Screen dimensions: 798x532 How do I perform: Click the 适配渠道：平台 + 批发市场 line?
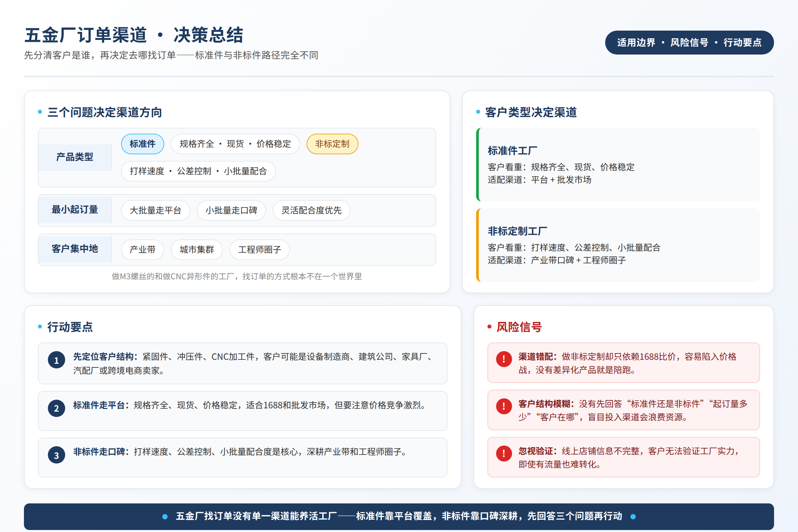(539, 180)
